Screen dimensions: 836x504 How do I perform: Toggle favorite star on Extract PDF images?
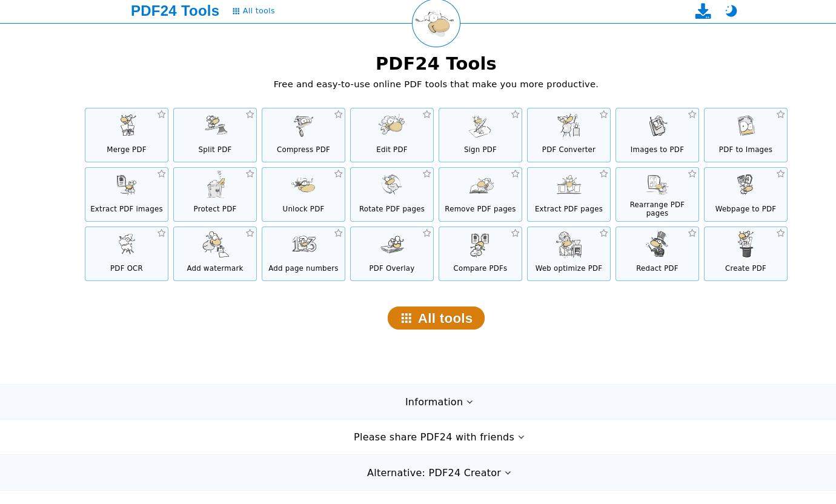pos(161,174)
